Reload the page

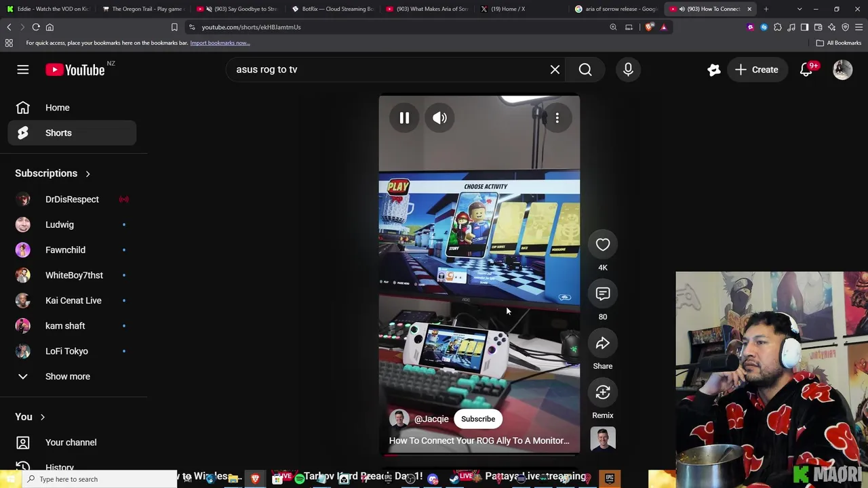tap(36, 27)
